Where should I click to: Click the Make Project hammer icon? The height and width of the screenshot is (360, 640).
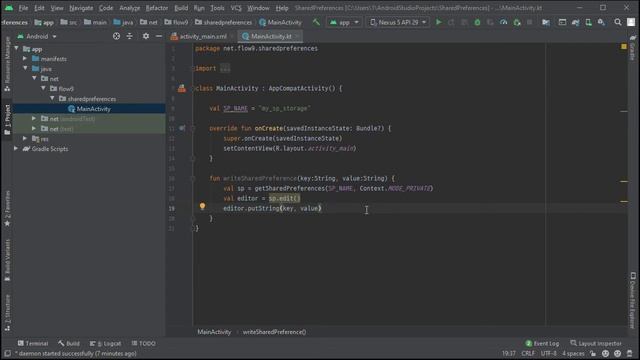(x=316, y=22)
